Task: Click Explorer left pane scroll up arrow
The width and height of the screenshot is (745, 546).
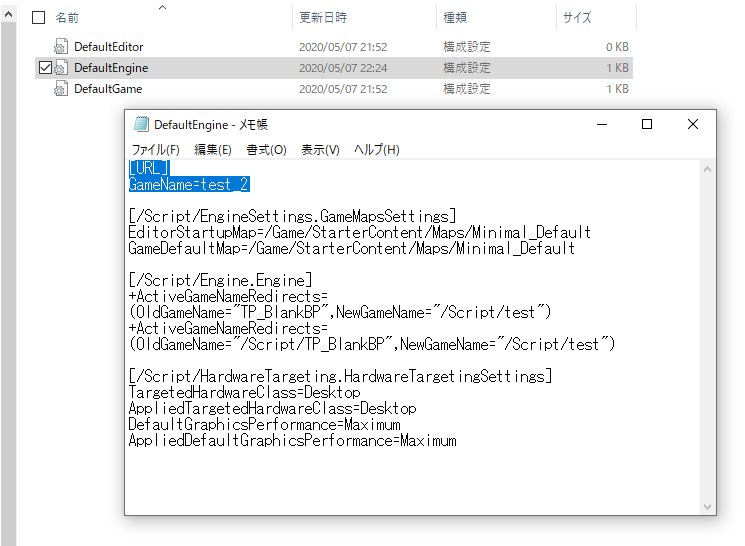Action: click(8, 14)
